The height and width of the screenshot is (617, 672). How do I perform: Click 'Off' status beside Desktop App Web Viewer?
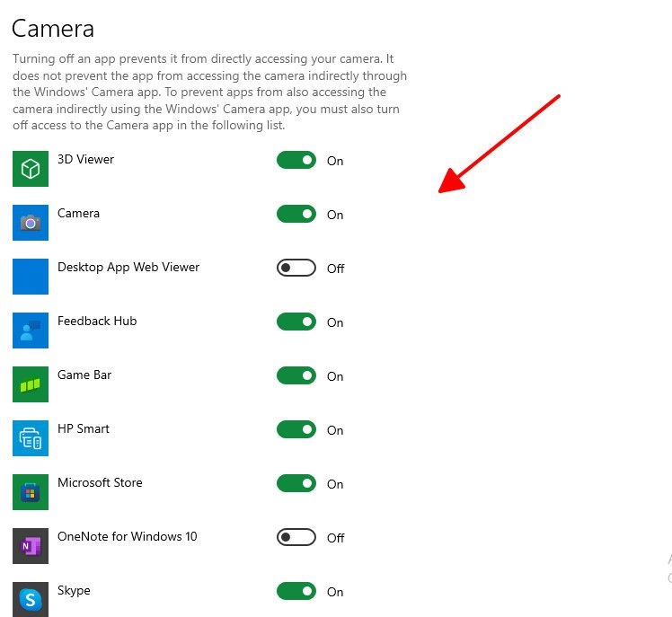(336, 269)
